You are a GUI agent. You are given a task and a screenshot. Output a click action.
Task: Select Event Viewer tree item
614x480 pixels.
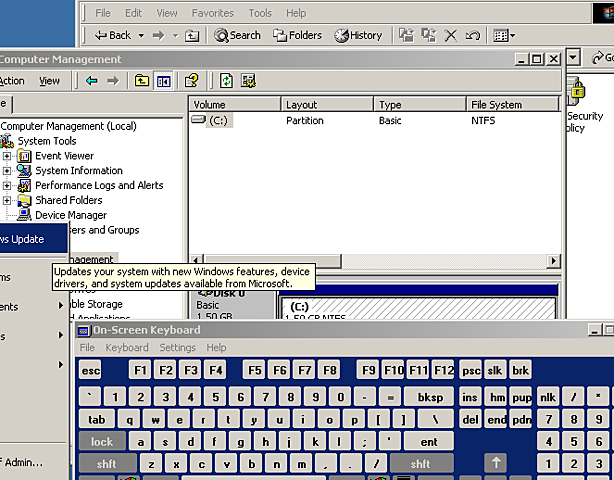tap(65, 156)
